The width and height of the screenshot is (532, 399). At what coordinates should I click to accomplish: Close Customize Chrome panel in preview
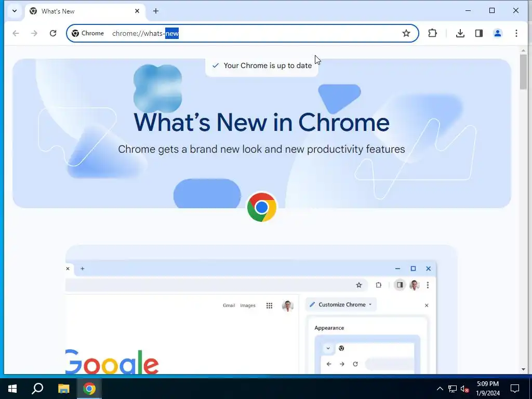tap(427, 305)
